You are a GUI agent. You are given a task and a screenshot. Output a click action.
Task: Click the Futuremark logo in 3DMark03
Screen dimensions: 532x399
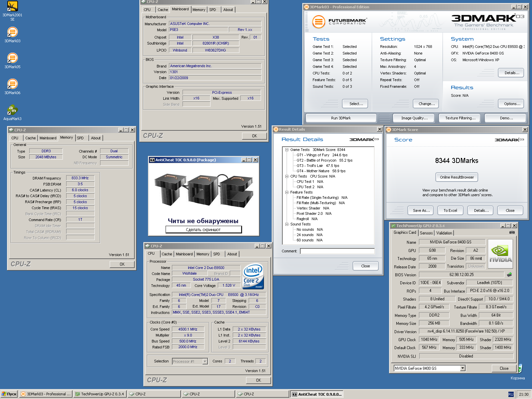[x=339, y=22]
